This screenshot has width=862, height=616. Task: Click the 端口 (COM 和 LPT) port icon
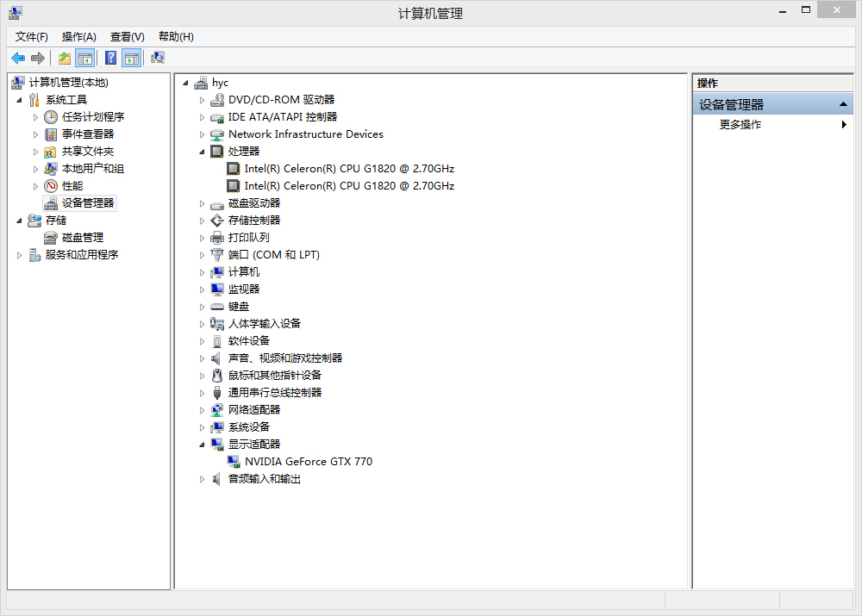click(217, 254)
